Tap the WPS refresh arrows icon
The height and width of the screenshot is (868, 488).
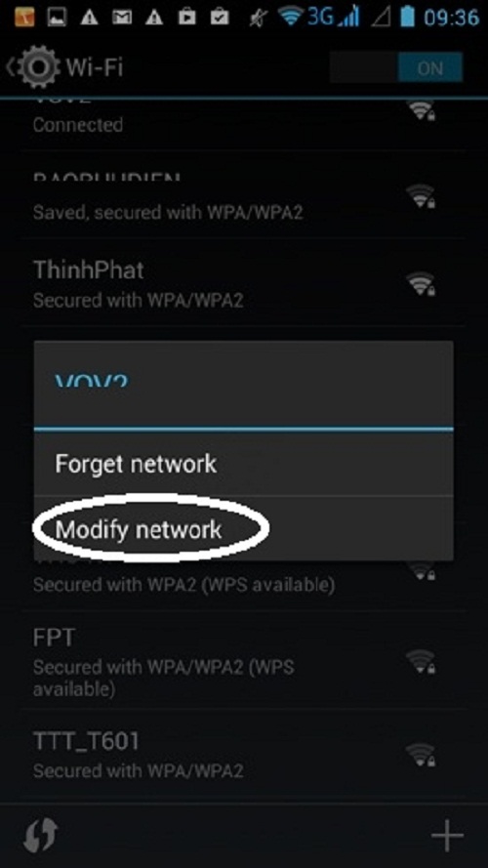pyautogui.click(x=41, y=836)
